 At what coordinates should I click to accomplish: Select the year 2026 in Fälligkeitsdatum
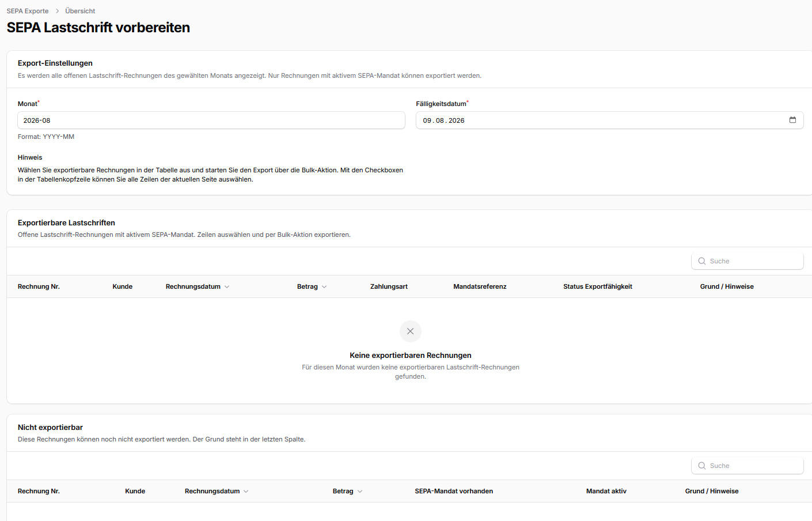pos(457,120)
